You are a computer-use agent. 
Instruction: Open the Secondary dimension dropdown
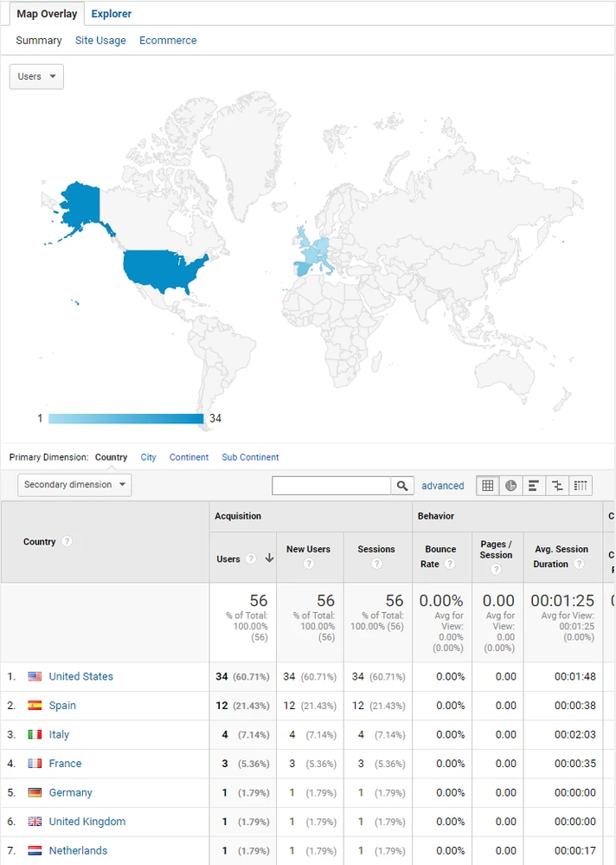74,485
